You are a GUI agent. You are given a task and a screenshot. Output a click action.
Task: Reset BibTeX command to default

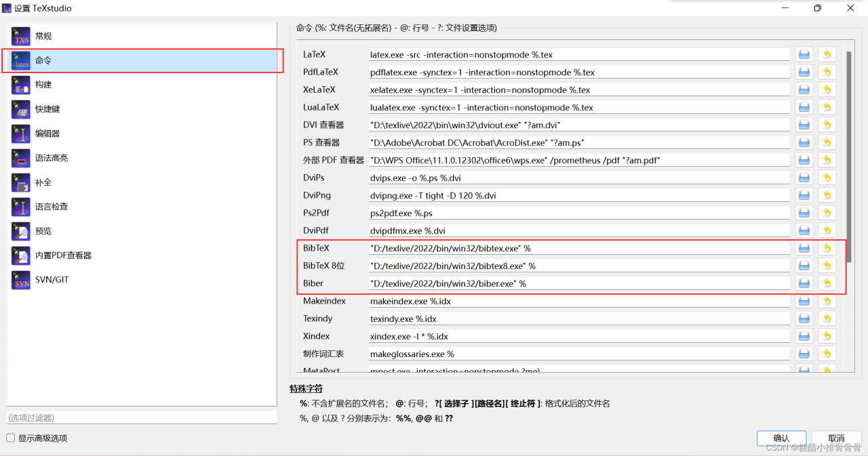click(827, 248)
